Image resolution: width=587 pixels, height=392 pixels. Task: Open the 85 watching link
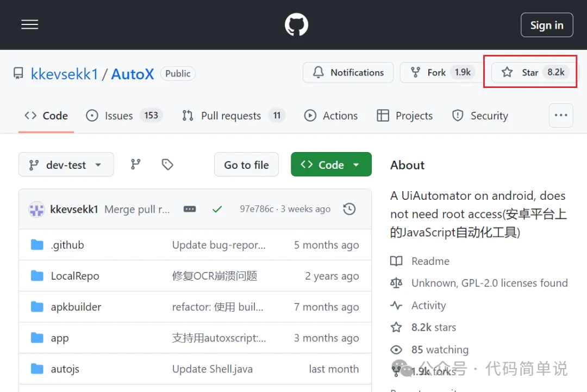(x=440, y=349)
